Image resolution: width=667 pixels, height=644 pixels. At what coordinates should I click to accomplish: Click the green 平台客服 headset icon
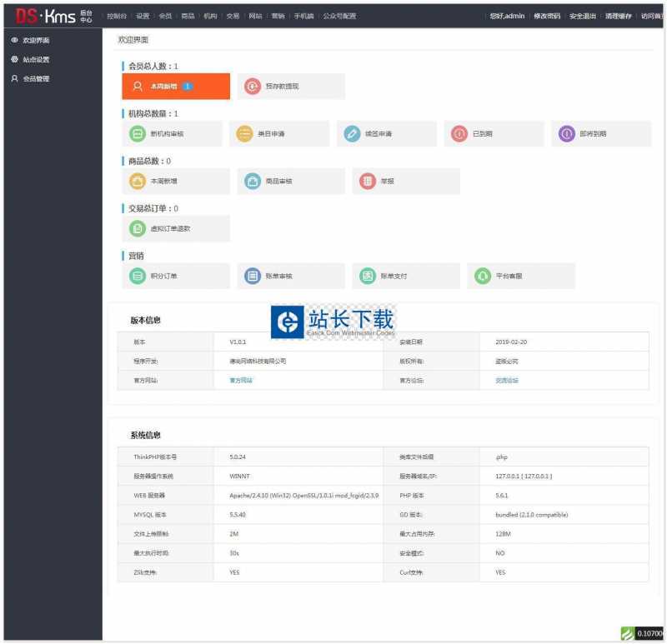[482, 276]
